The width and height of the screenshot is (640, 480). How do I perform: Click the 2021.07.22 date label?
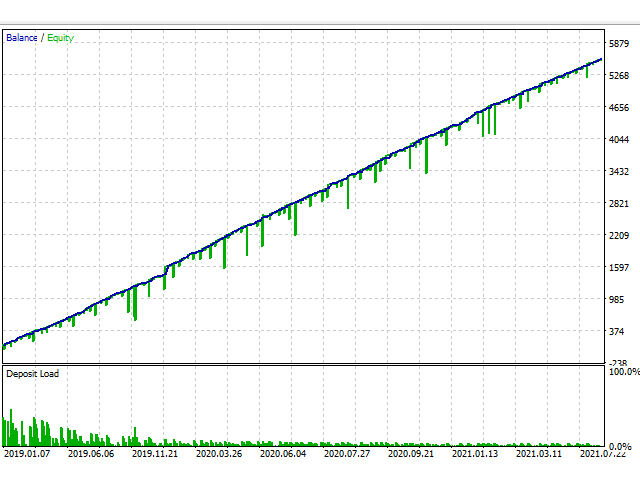pos(603,454)
